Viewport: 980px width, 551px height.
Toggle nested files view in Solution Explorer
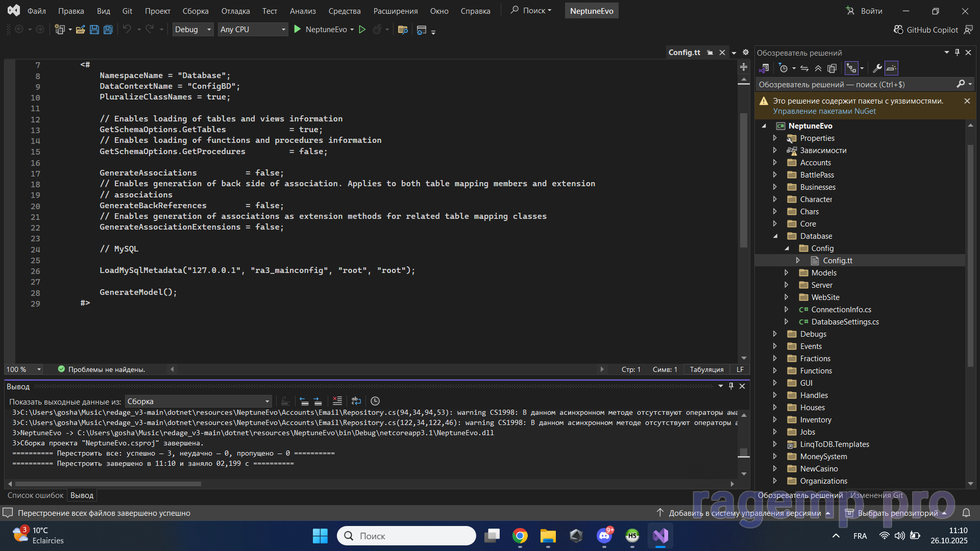tap(851, 68)
